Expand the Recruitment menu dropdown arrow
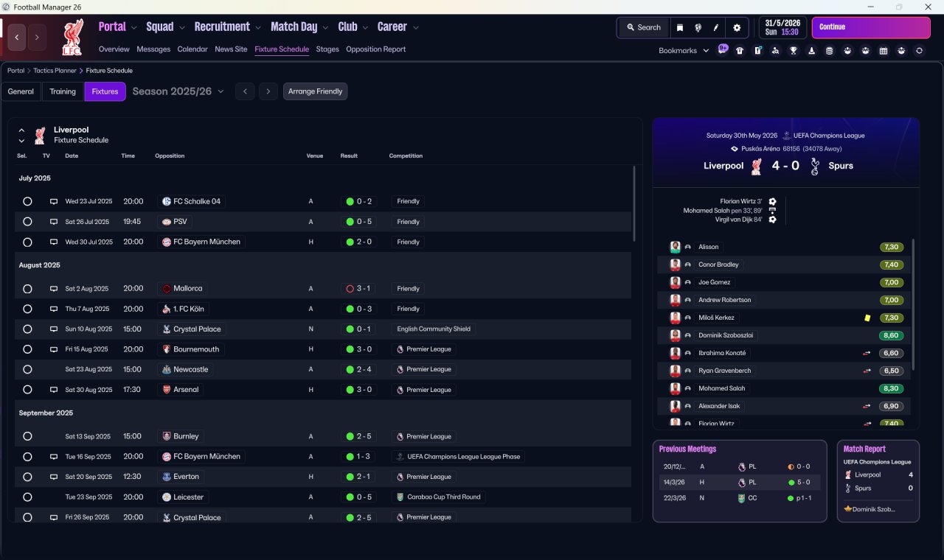 (258, 28)
